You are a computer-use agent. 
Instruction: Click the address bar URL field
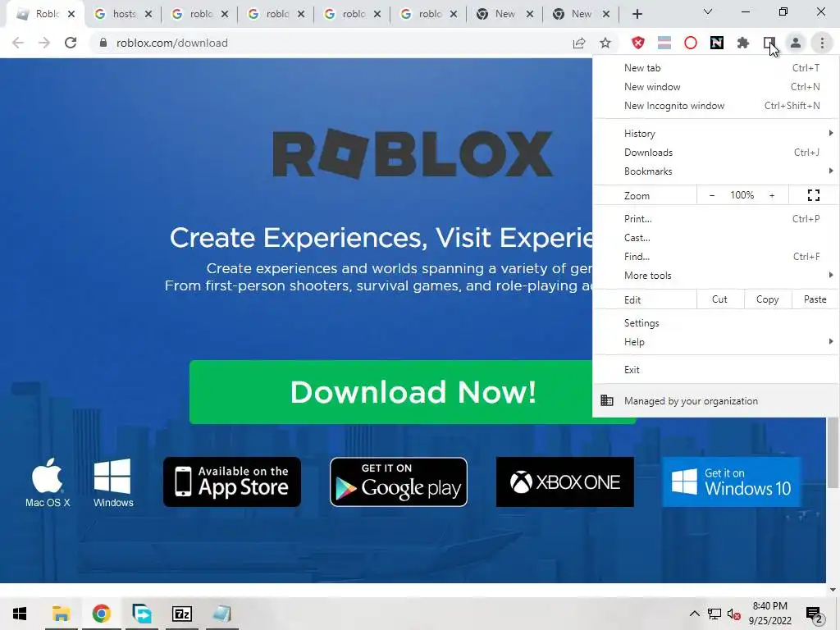point(332,43)
